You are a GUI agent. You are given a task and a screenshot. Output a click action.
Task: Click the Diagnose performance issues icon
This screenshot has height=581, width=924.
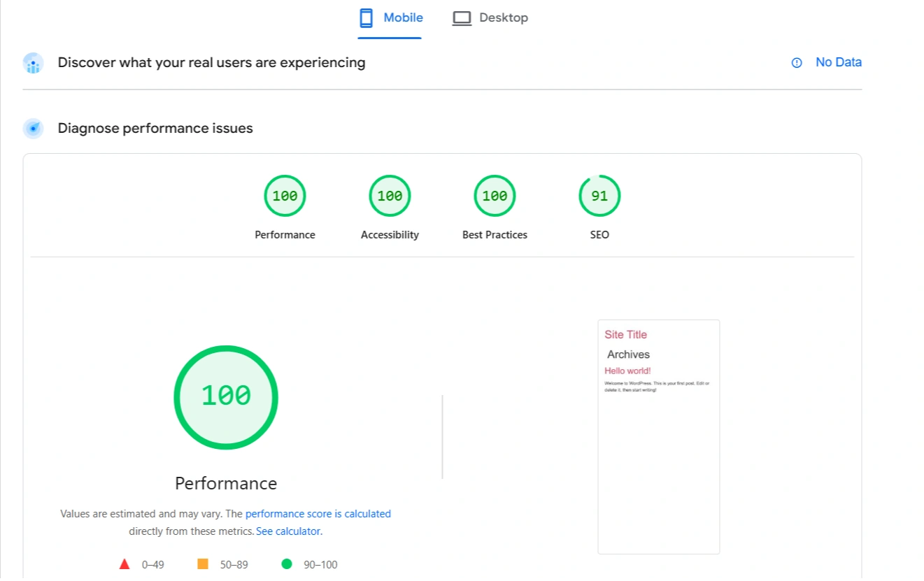(x=33, y=129)
